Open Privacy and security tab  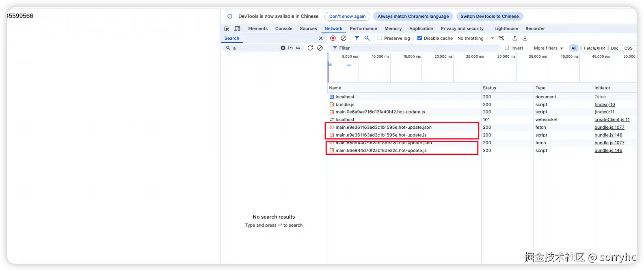tap(462, 28)
